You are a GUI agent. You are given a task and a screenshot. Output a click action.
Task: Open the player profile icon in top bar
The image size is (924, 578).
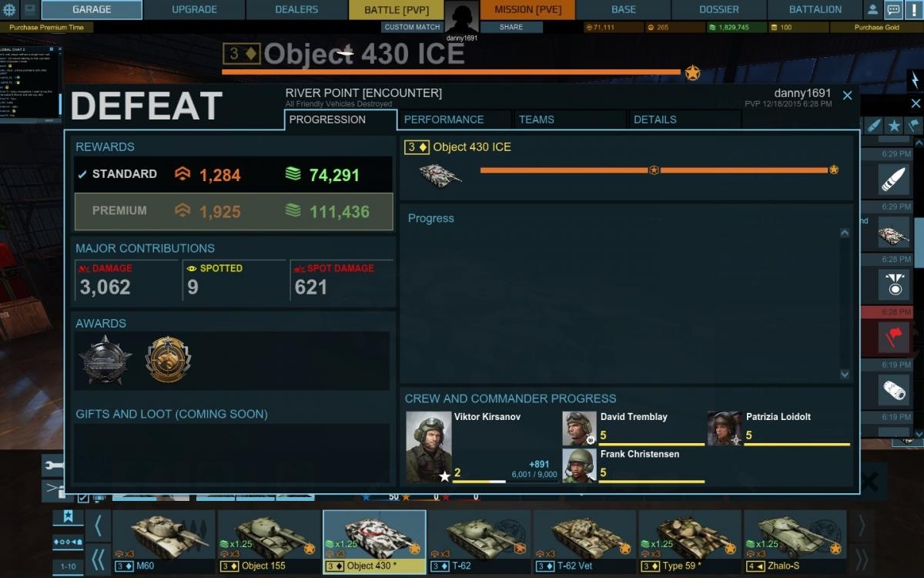point(872,10)
